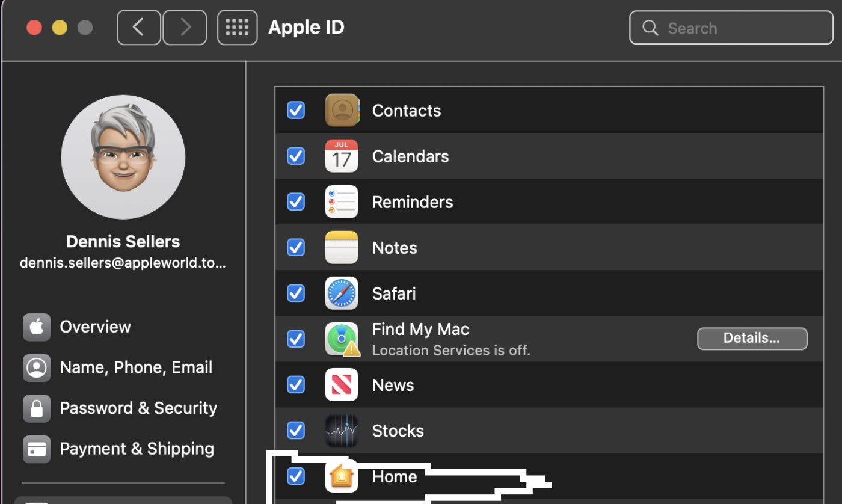The image size is (842, 504).
Task: Click the Home label
Action: coord(395,476)
